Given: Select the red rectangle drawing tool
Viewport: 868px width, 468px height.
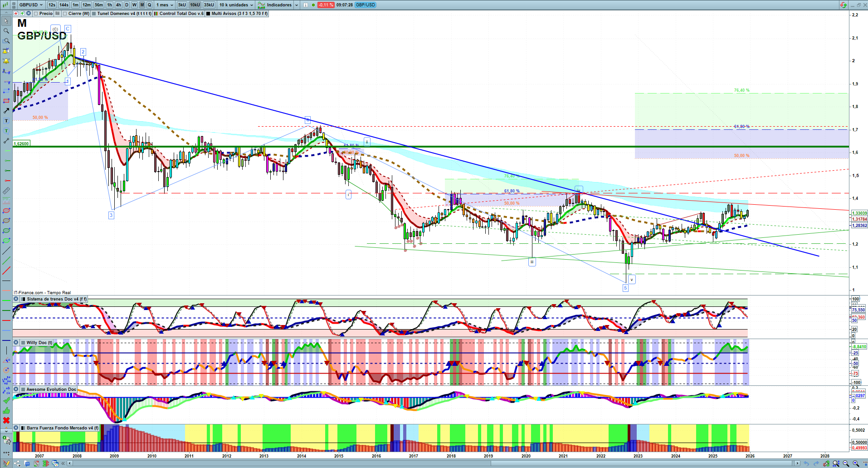Looking at the screenshot, I should coord(6,101).
